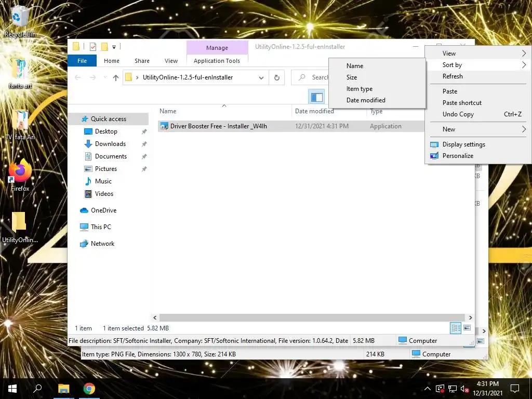The width and height of the screenshot is (532, 399).
Task: Click the New folder quick access toolbar icon
Action: pos(104,47)
